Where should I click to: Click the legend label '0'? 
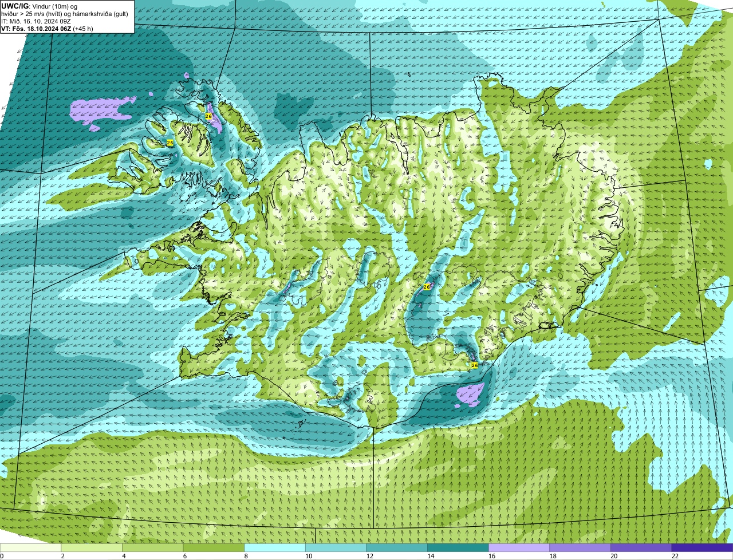2,556
